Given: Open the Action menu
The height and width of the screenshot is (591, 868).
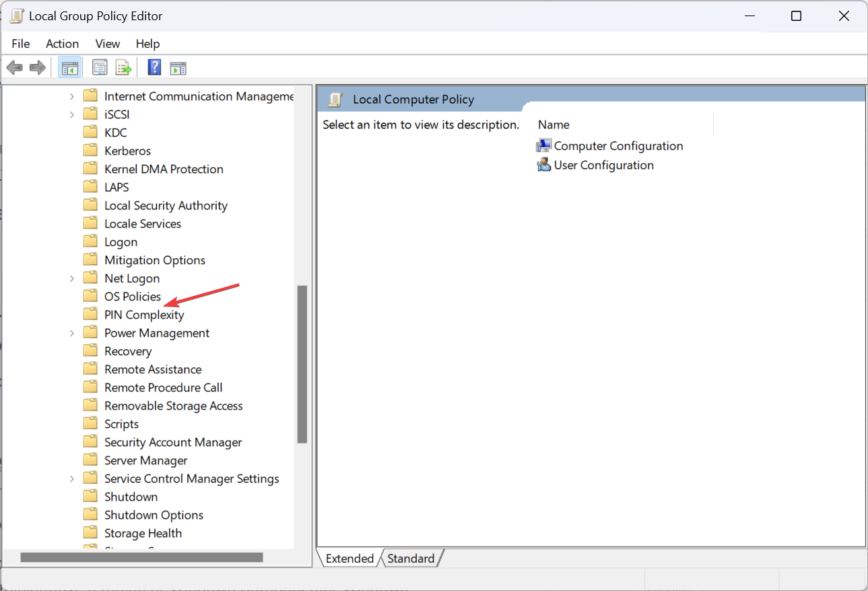Looking at the screenshot, I should [62, 44].
